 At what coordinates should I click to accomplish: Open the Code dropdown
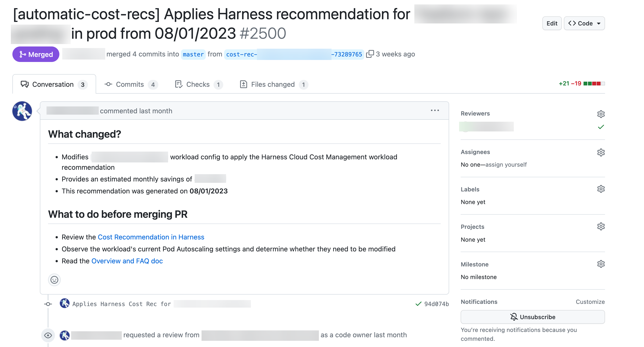pyautogui.click(x=584, y=23)
